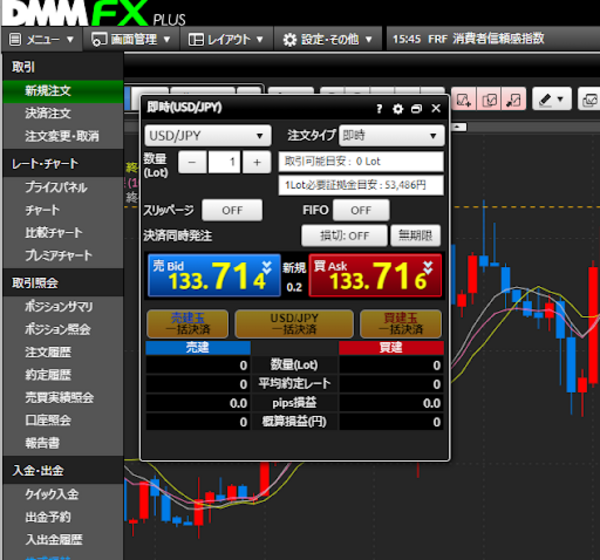600x560 pixels.
Task: Collapse the レート・チャート section header
Action: click(63, 163)
